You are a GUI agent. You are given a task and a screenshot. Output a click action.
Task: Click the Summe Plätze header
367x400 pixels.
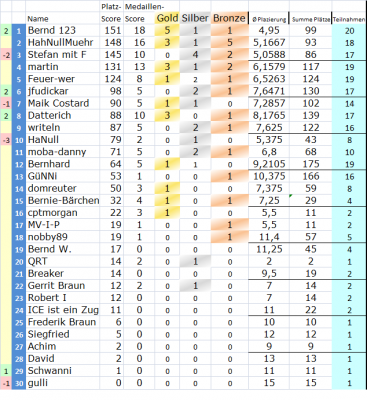(311, 20)
